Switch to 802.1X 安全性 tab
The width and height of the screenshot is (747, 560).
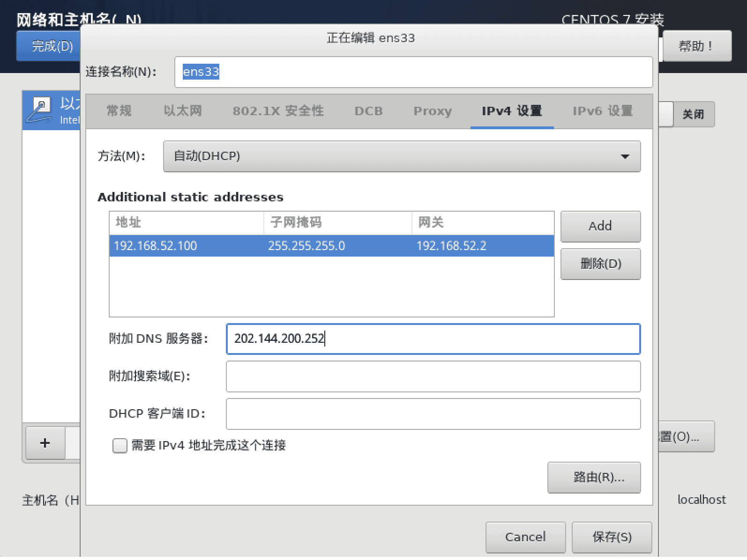click(x=278, y=111)
